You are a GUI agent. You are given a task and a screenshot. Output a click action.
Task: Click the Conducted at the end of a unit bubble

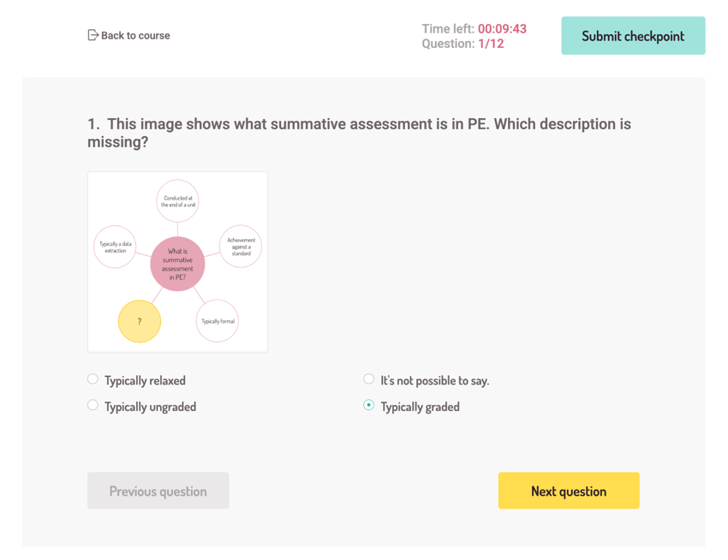(x=178, y=201)
